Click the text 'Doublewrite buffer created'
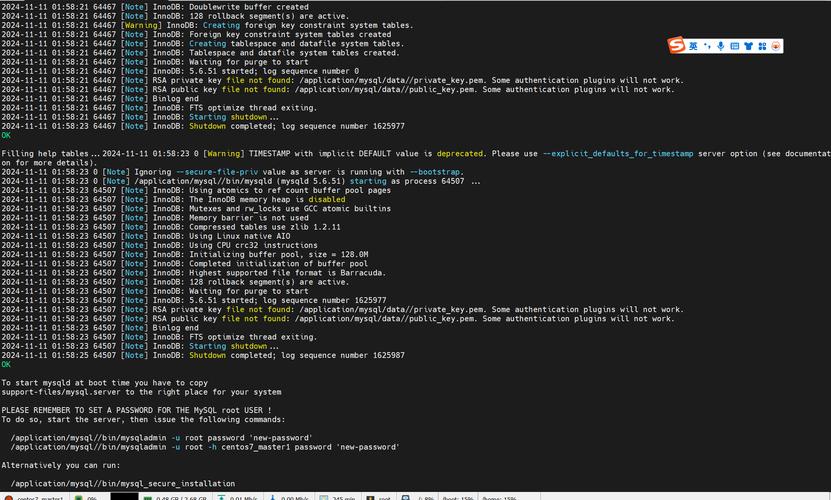This screenshot has height=500, width=831. (x=249, y=7)
